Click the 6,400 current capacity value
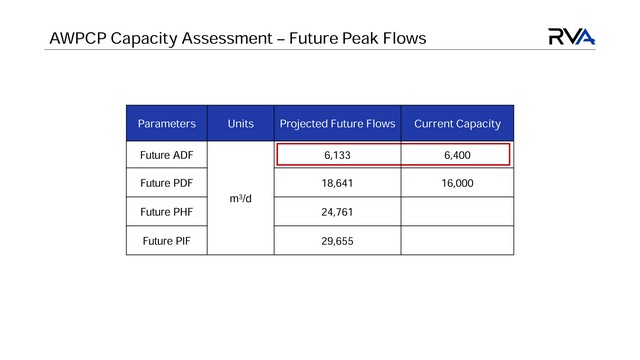 pyautogui.click(x=457, y=155)
